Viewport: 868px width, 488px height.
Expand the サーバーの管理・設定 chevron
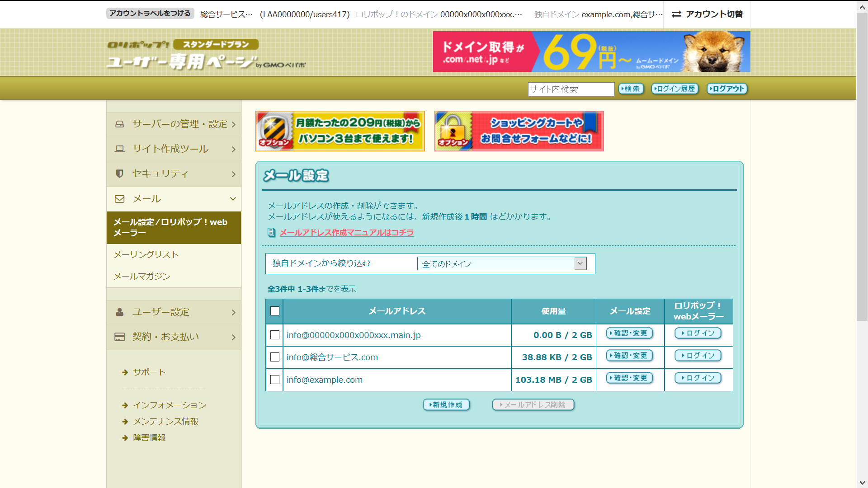(233, 124)
